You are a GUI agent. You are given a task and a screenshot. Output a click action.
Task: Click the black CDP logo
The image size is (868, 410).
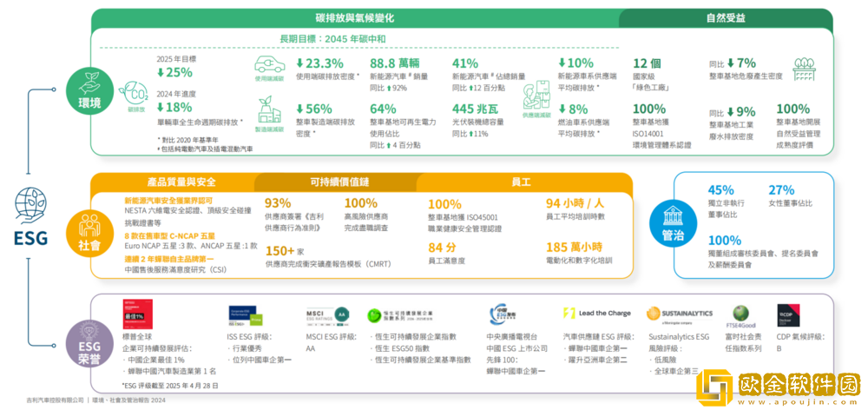coord(787,314)
